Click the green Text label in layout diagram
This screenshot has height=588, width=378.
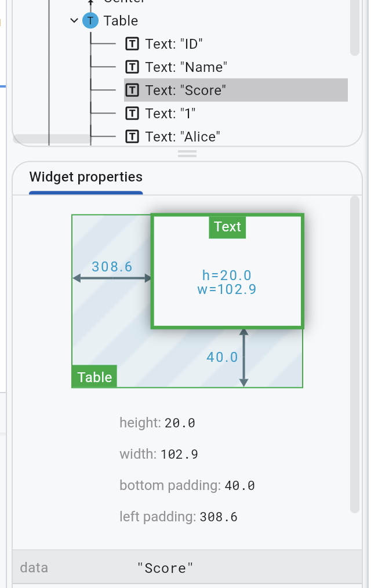pos(227,227)
